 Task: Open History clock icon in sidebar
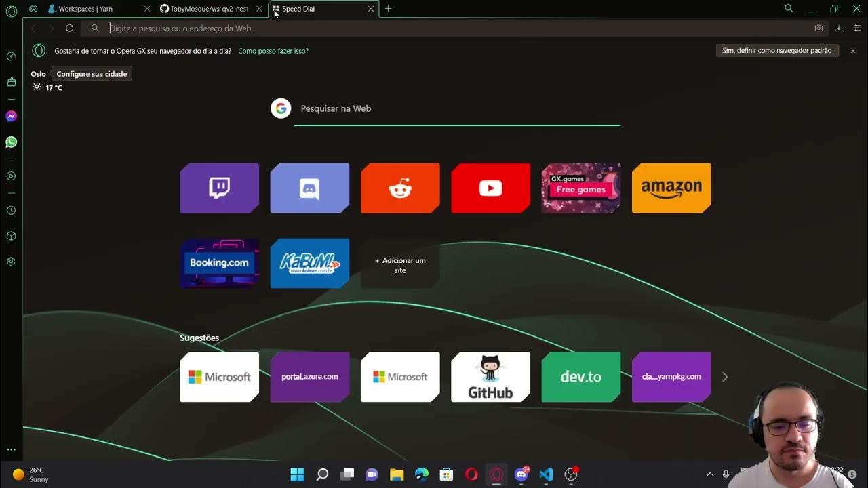[x=11, y=211]
